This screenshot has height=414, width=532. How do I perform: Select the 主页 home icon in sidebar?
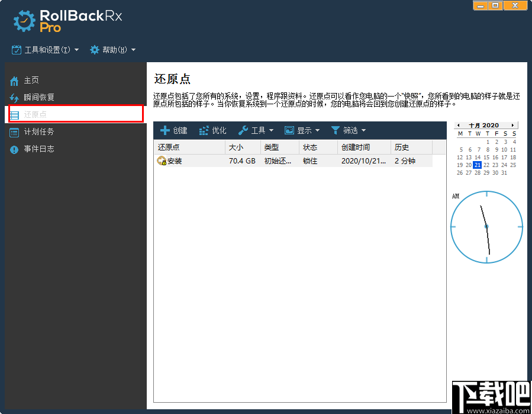[13, 80]
